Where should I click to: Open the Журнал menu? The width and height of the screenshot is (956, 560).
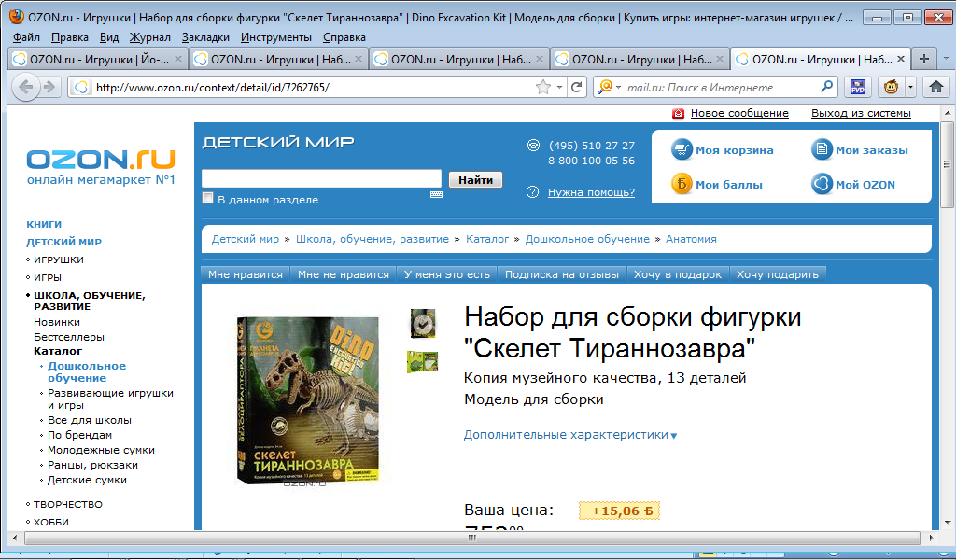[x=150, y=37]
